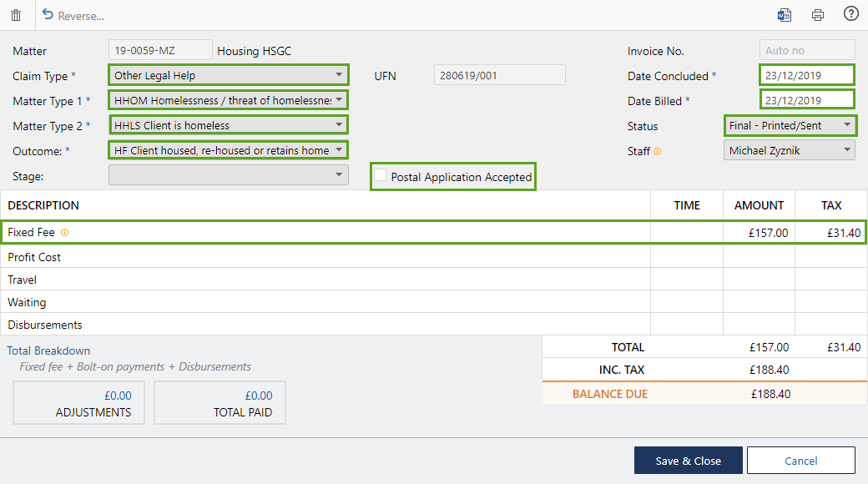Open help via question mark icon

850,14
